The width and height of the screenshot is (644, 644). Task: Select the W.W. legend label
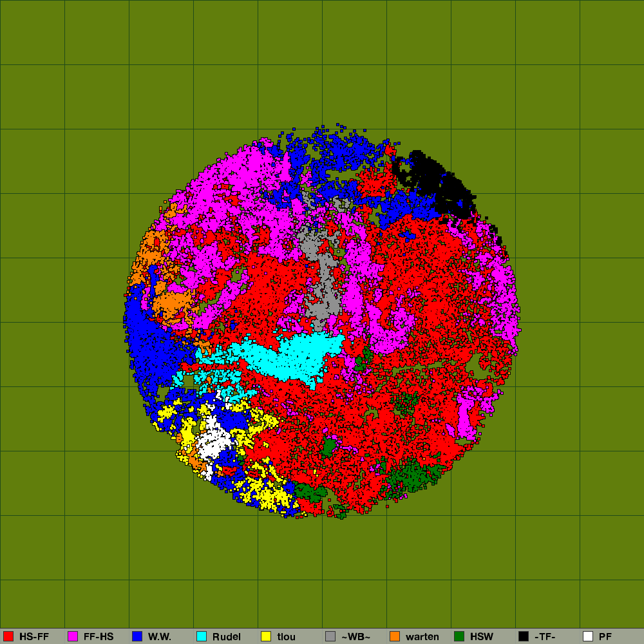tap(160, 637)
